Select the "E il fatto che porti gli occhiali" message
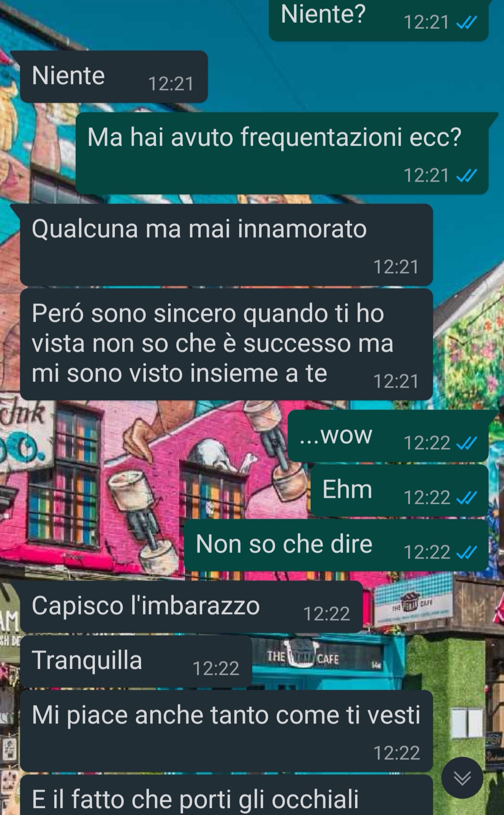 227,795
